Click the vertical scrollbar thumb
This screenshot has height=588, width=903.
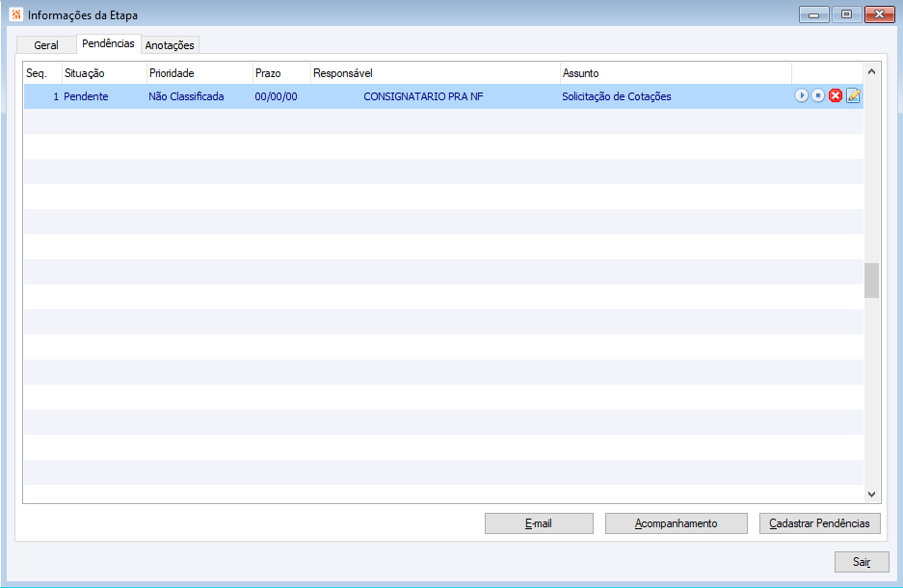click(x=871, y=281)
